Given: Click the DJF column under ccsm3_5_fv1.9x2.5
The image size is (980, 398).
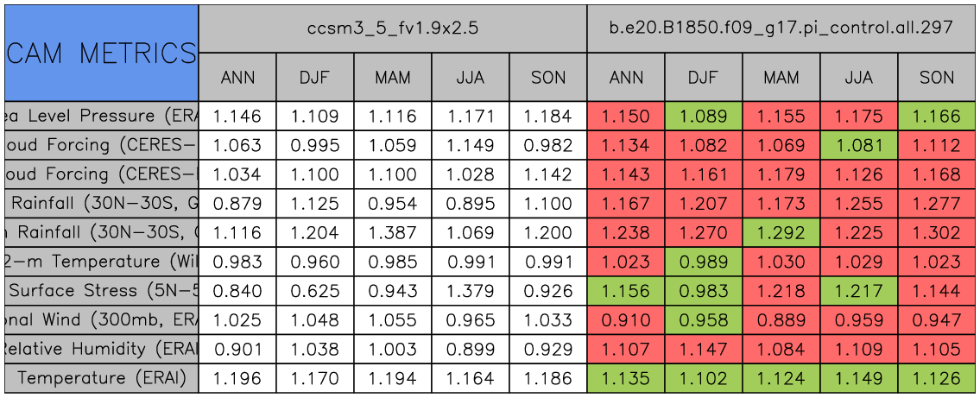Looking at the screenshot, I should pos(315,78).
